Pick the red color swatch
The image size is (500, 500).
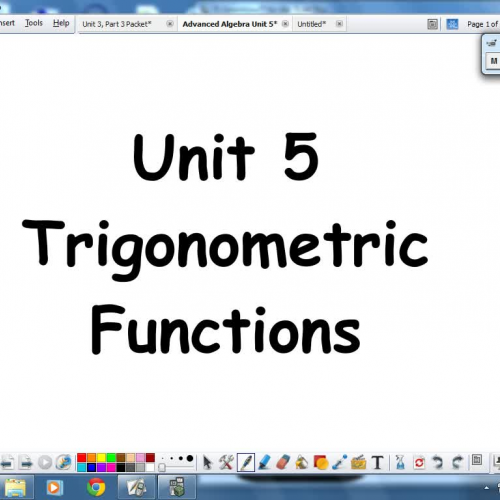click(81, 458)
